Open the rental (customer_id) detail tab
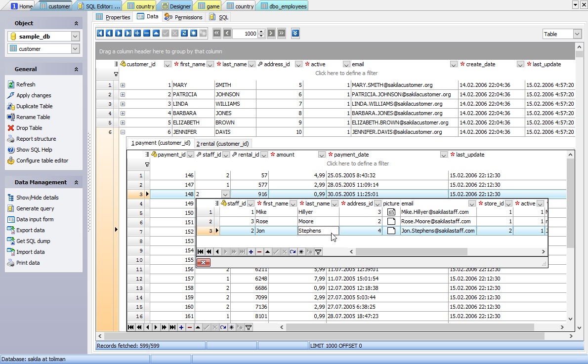 pyautogui.click(x=223, y=143)
